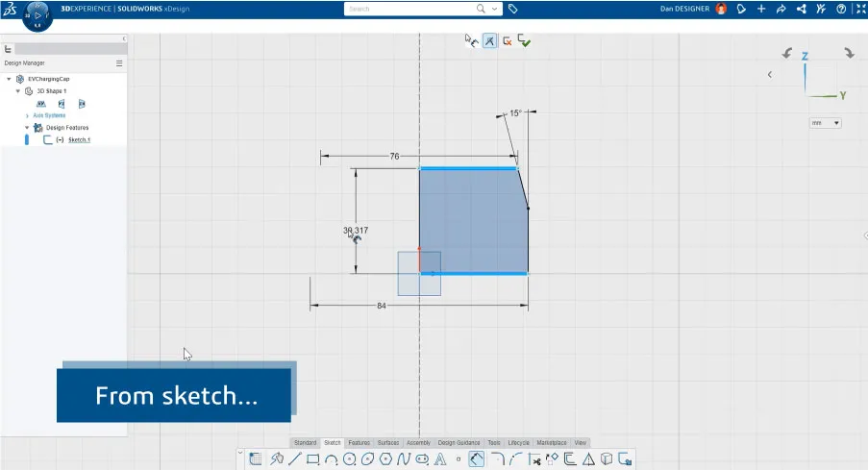Select the Sketch Chamfer tool
Image resolution: width=868 pixels, height=470 pixels.
[515, 458]
